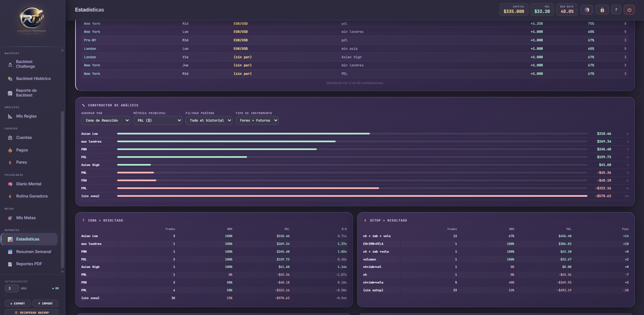This screenshot has height=315, width=644.
Task: Select Estadísticas in the sidebar
Action: (29, 239)
